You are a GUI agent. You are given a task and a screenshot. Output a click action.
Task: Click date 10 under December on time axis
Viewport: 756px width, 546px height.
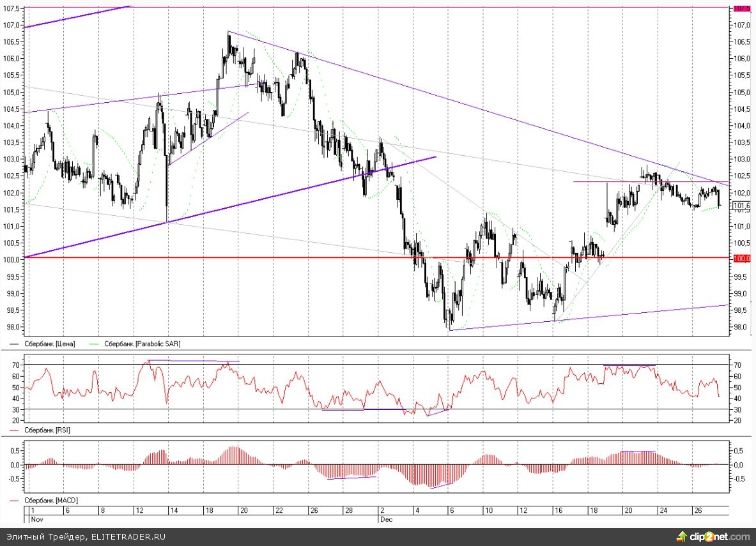488,511
